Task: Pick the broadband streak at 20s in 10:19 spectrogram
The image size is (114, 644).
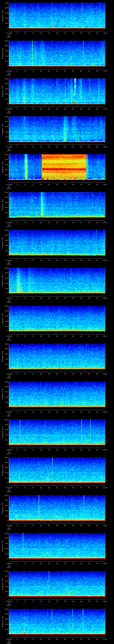Action: 42,204
